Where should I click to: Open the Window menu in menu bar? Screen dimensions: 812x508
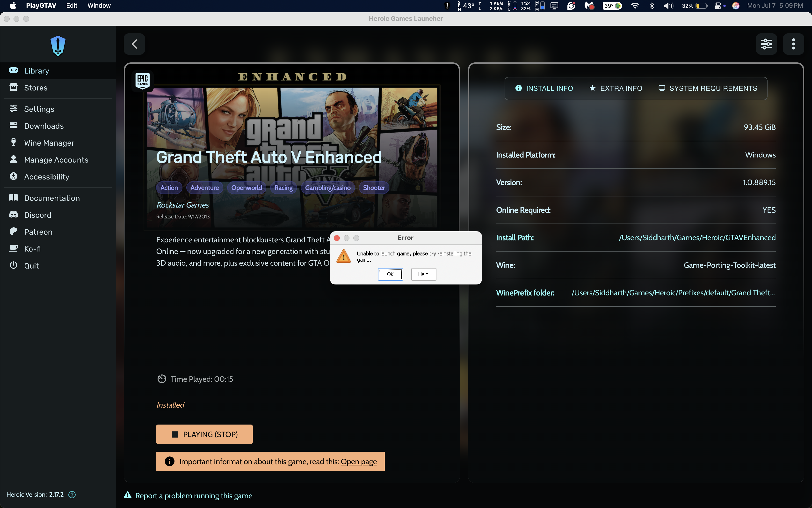99,5
